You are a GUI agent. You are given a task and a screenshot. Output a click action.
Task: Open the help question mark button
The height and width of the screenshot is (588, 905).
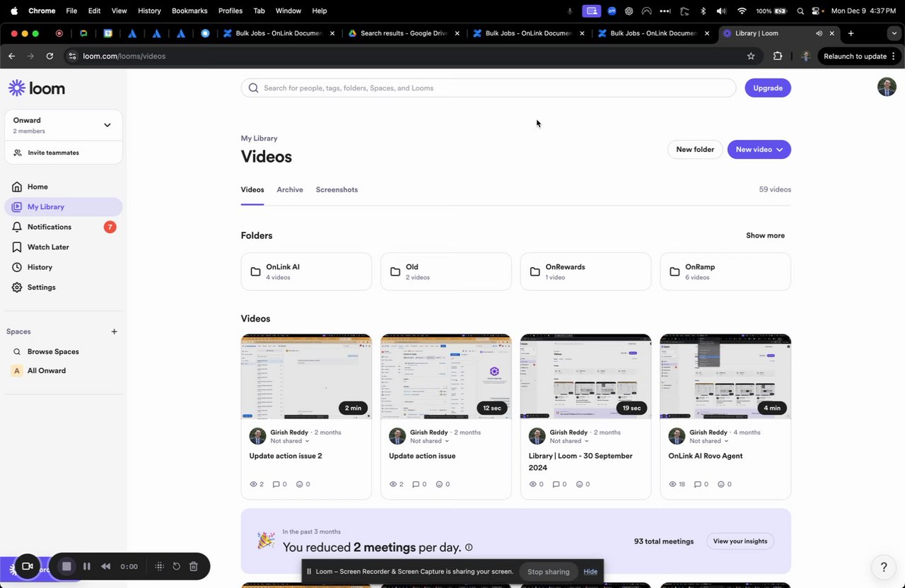884,567
